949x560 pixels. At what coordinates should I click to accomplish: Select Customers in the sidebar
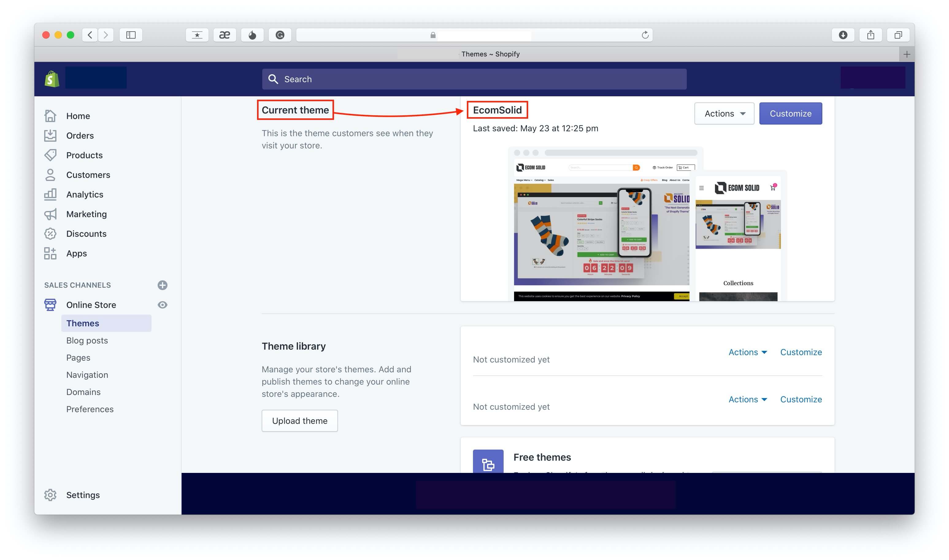point(88,175)
